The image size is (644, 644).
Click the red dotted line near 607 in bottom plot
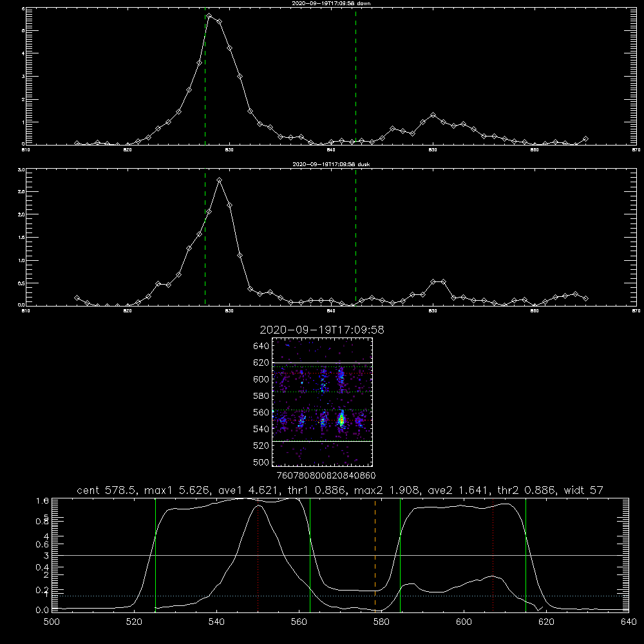coord(493,555)
